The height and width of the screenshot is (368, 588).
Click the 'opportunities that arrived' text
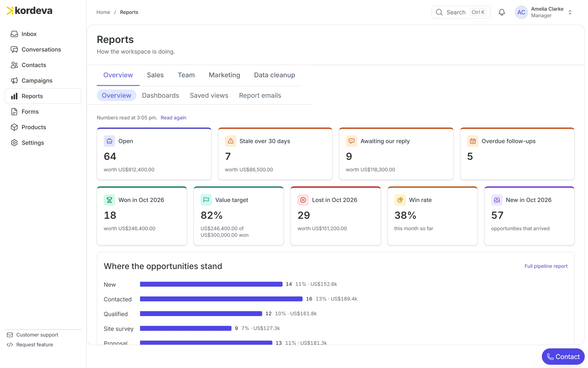point(520,229)
